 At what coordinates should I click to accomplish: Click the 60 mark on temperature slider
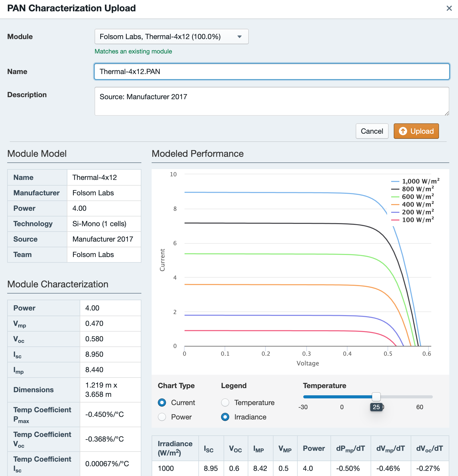[420, 407]
